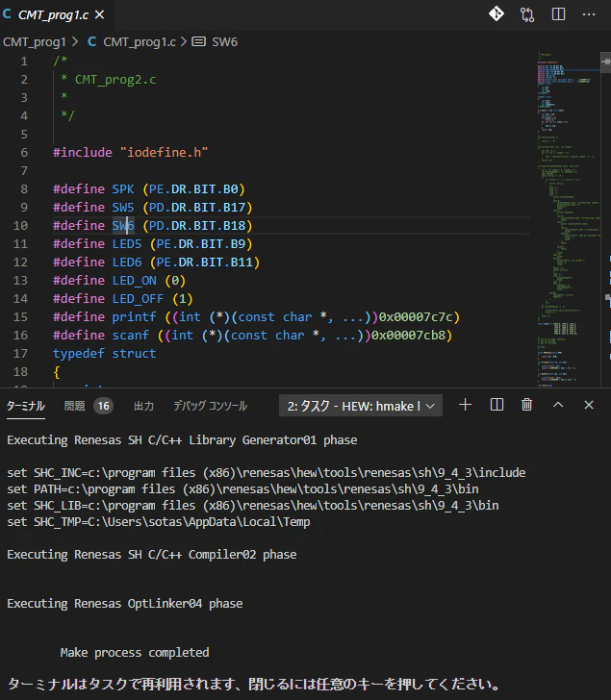Click the CMT_prog2.c comment text
This screenshot has height=700, width=611.
(x=115, y=80)
